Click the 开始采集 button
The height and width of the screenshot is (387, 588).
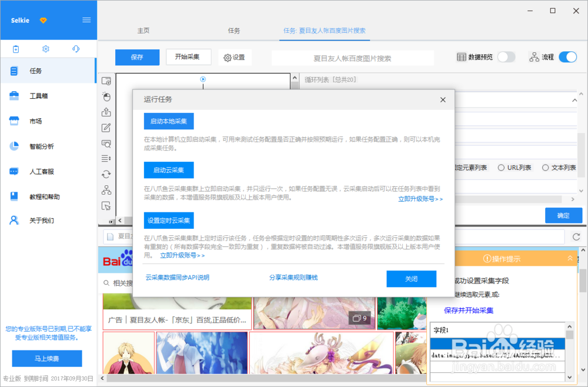pos(188,56)
